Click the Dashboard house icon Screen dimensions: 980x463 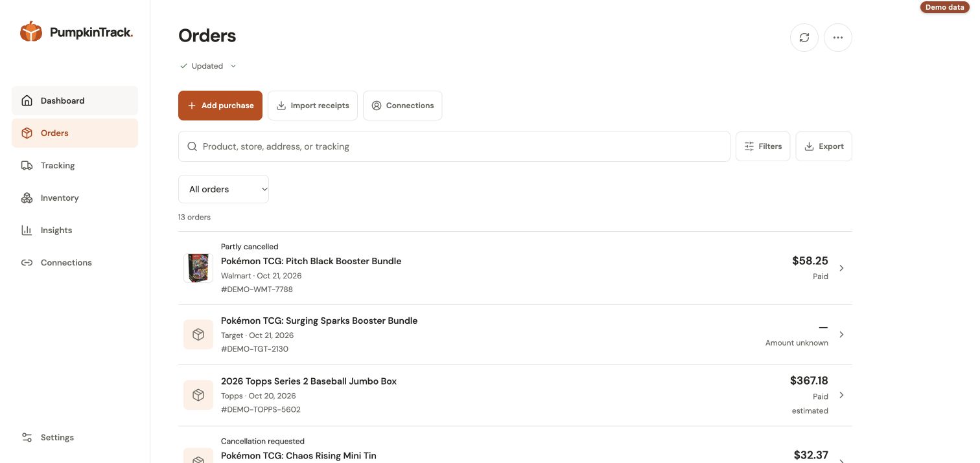click(x=27, y=100)
